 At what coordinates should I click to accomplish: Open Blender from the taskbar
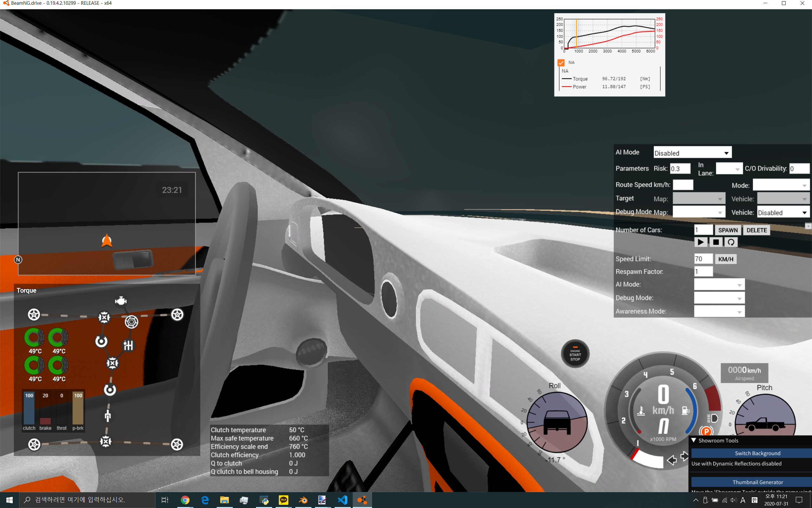pyautogui.click(x=303, y=500)
